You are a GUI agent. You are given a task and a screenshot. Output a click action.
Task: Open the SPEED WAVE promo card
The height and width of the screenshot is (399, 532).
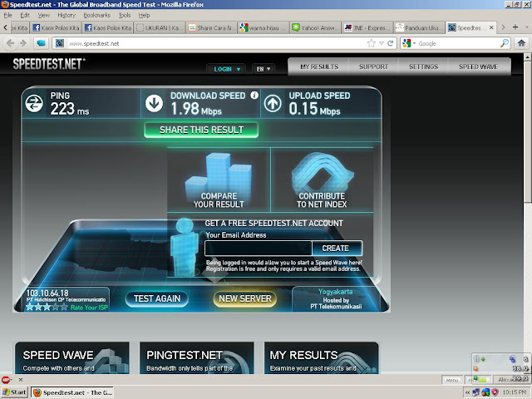pyautogui.click(x=72, y=358)
